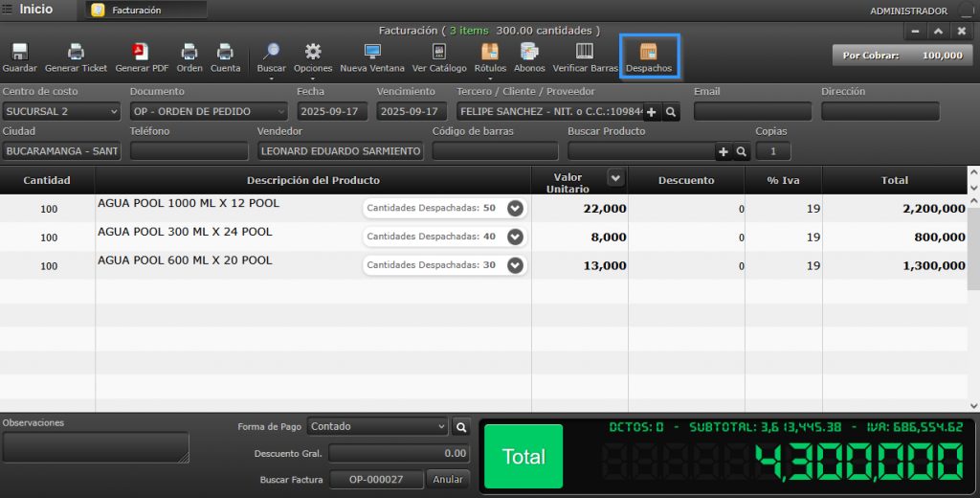
Task: Expand dispatched quantities for AGUA POOL 300 ML
Action: pos(516,237)
